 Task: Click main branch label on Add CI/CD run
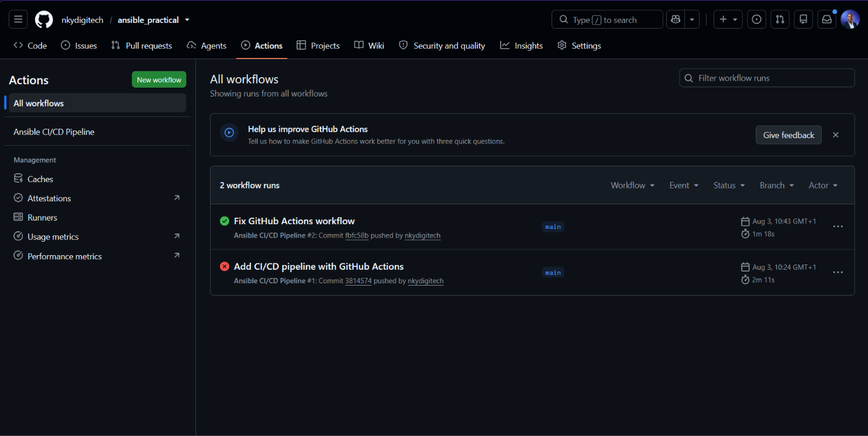tap(553, 272)
